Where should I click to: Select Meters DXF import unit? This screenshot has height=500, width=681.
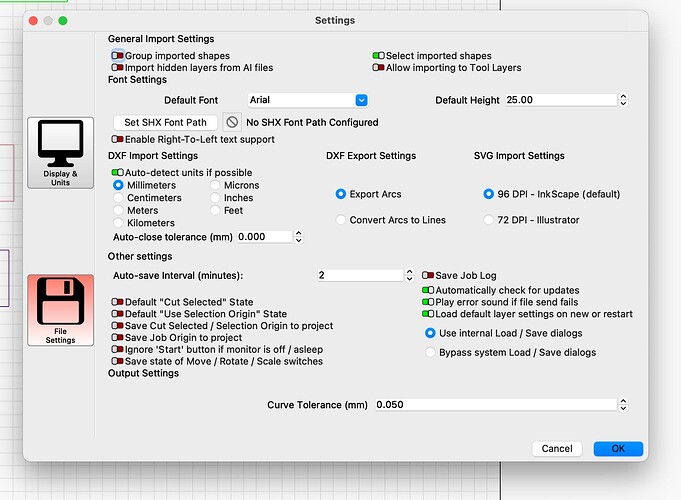pos(118,210)
